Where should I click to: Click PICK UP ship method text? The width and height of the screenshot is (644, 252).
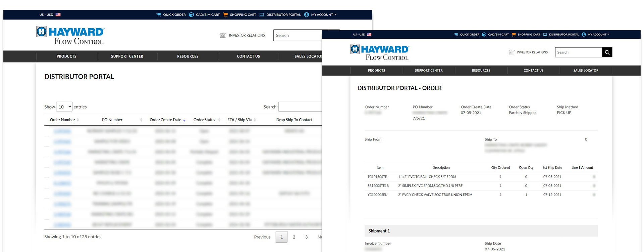pos(564,113)
